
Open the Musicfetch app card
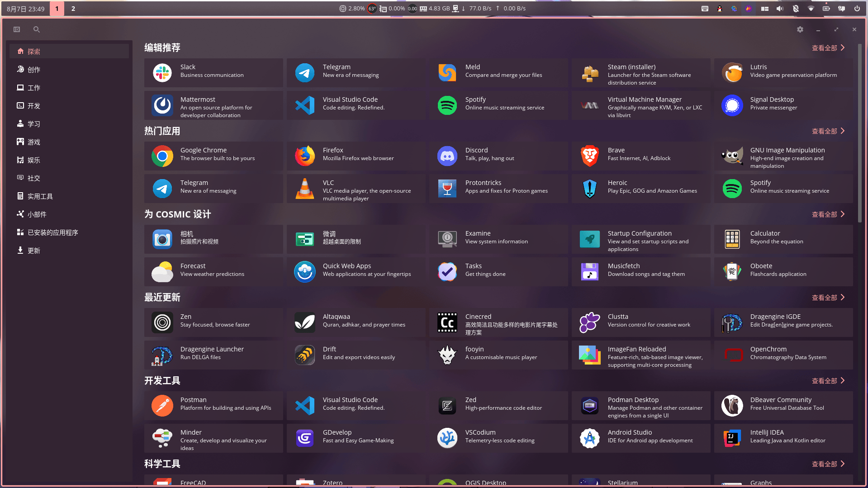[641, 272]
